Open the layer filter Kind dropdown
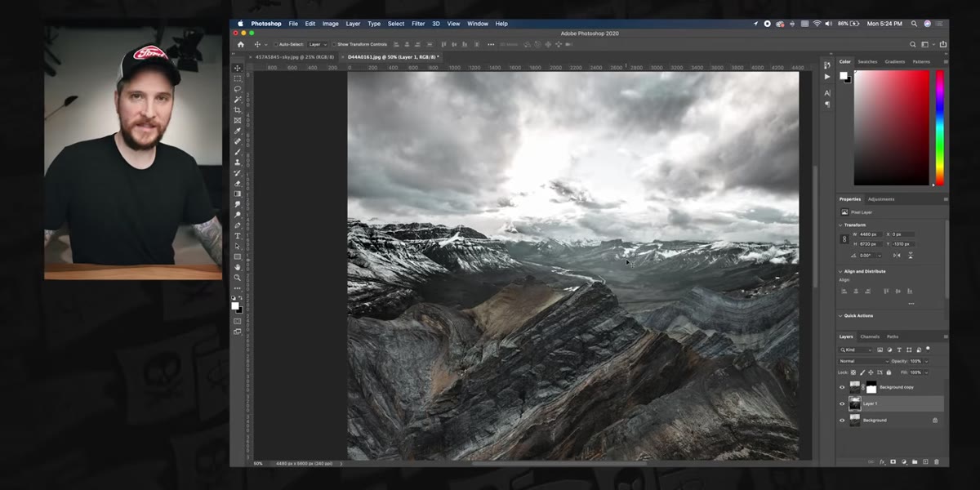The height and width of the screenshot is (490, 980). coord(855,350)
